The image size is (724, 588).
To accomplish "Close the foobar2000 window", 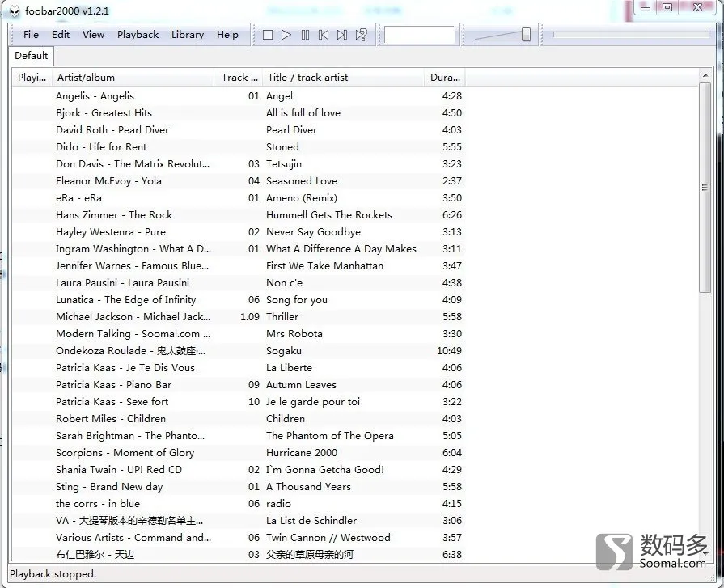I will 697,8.
